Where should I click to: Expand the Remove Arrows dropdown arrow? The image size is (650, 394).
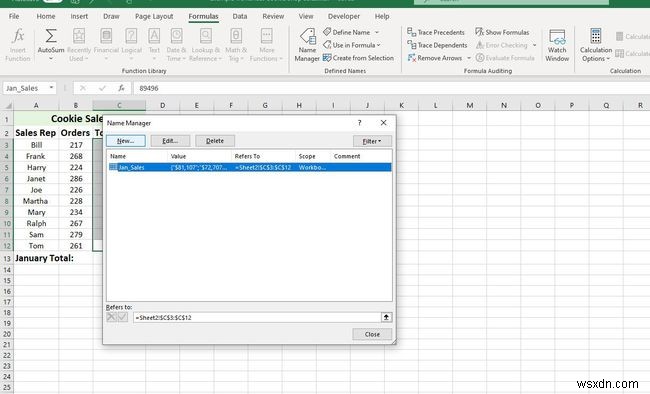coord(469,58)
